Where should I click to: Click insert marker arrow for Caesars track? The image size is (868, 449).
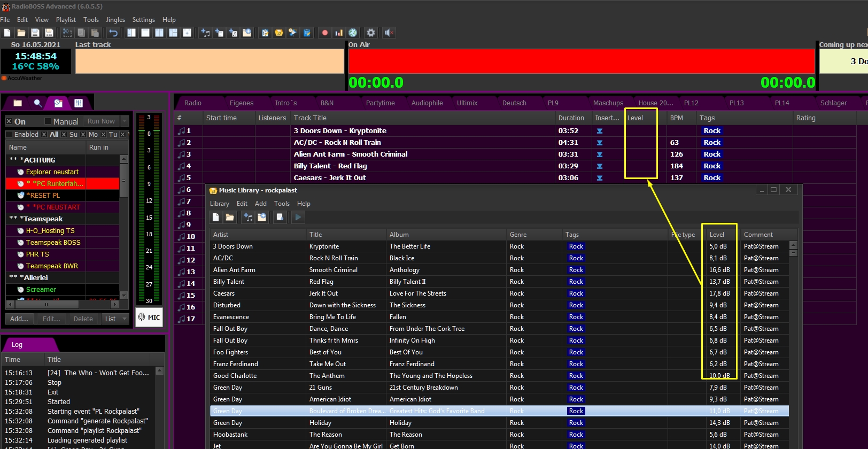[600, 178]
